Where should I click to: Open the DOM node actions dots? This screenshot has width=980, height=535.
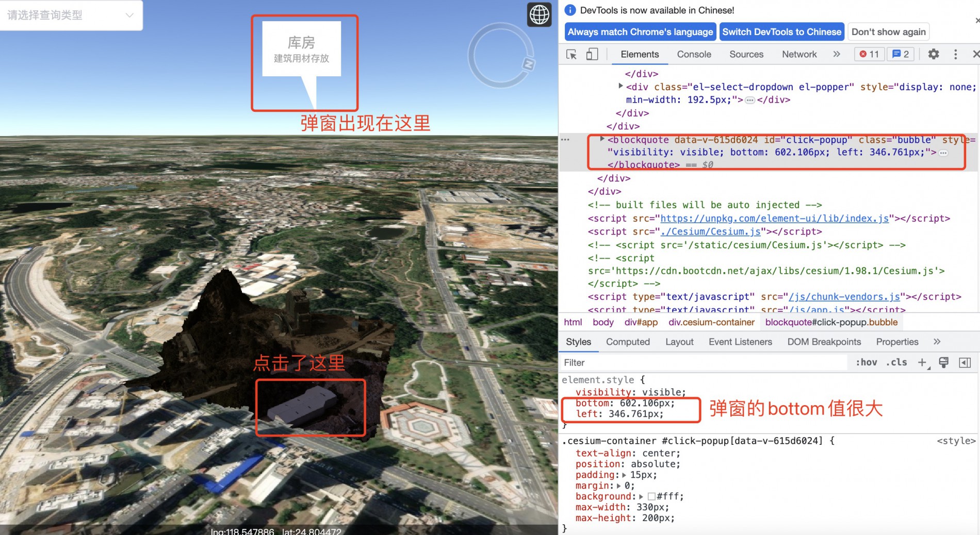pos(565,139)
